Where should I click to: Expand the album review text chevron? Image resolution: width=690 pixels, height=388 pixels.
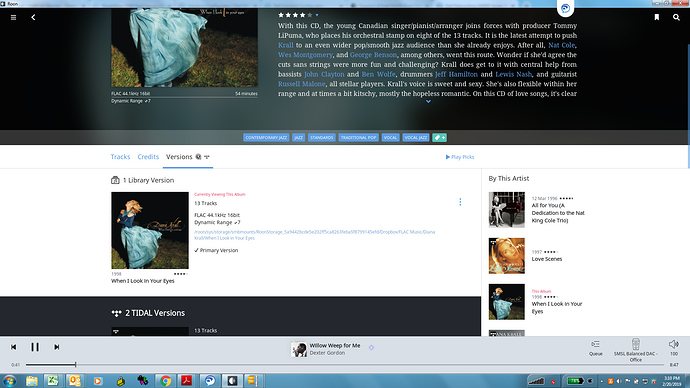pos(428,102)
